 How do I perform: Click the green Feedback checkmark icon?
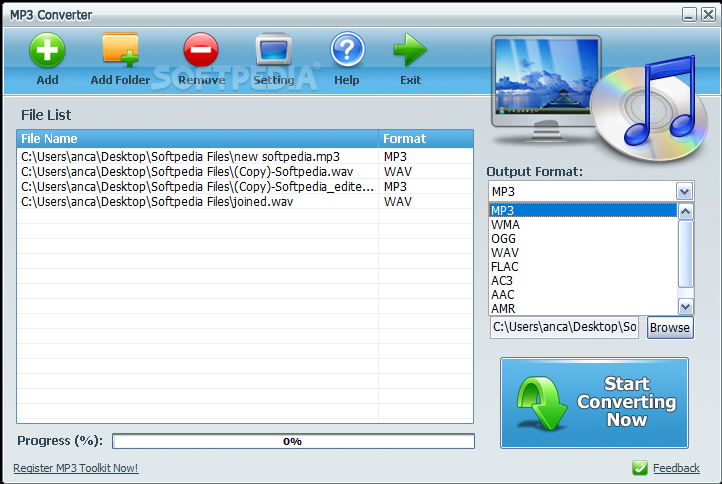click(640, 468)
